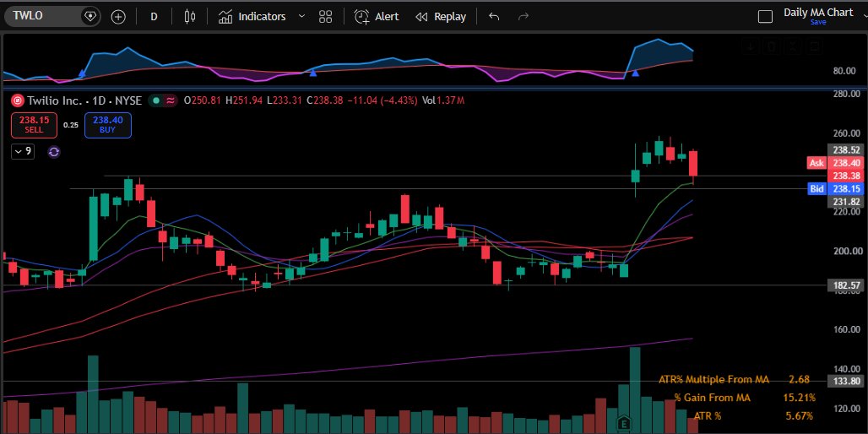Collapse the 9 indicators legend
Viewport: 868px width, 434px height.
tap(23, 151)
